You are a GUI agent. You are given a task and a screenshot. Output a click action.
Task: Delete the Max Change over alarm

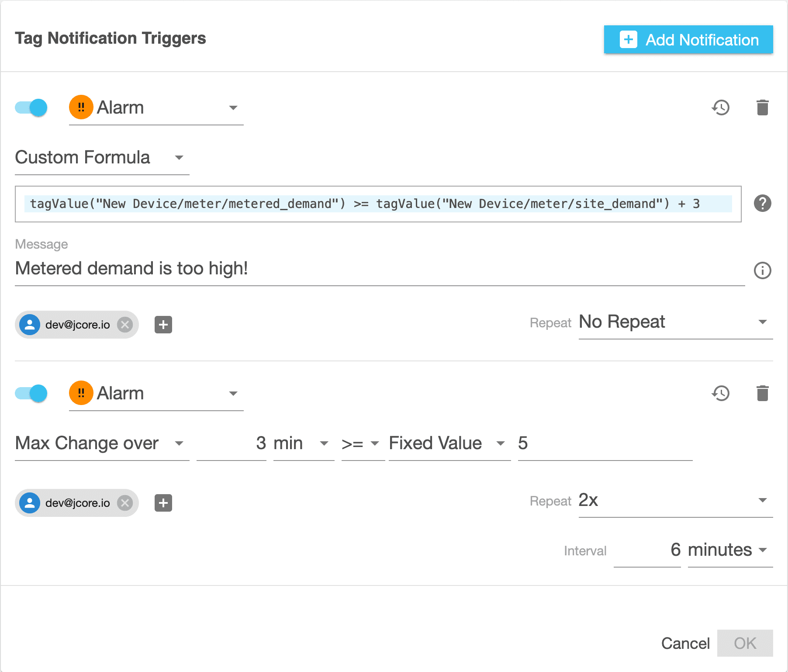coord(763,393)
